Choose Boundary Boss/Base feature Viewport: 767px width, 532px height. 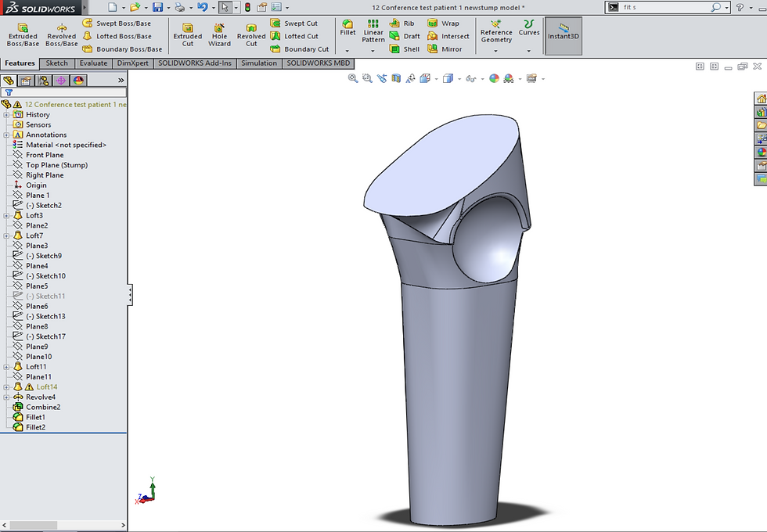(x=122, y=49)
